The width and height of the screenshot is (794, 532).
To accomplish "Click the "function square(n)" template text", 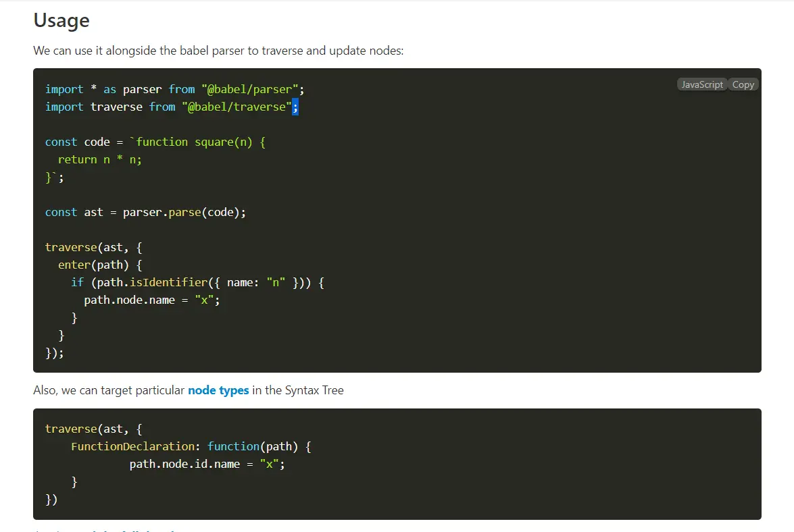I will click(194, 142).
